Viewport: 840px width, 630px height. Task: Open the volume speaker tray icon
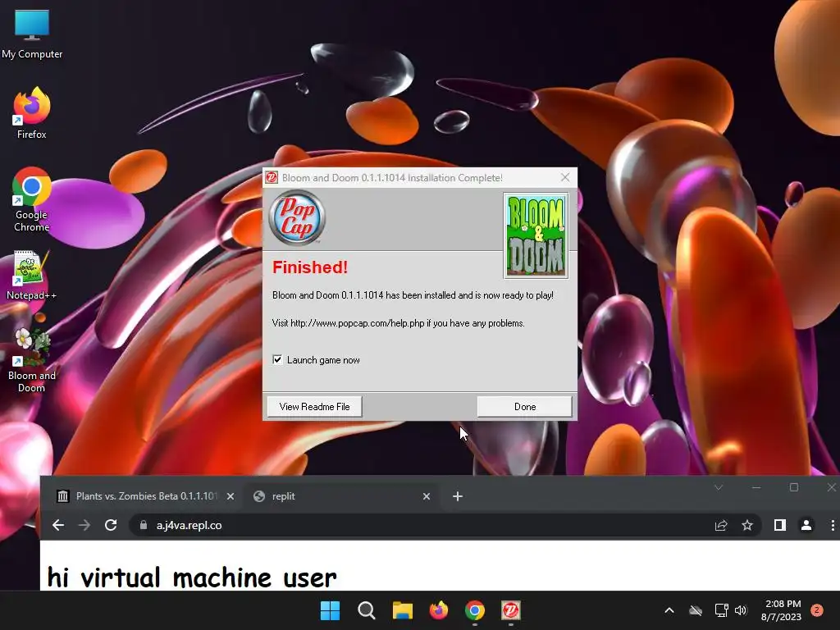tap(741, 610)
